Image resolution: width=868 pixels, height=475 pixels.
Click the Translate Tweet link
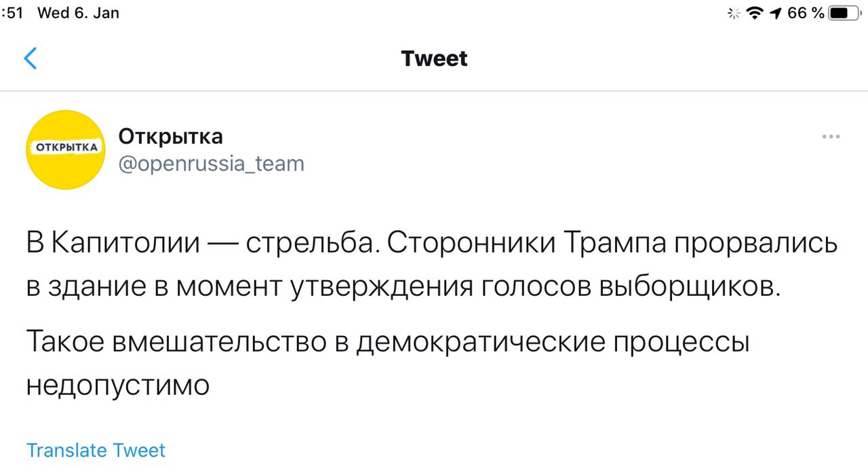coord(96,451)
